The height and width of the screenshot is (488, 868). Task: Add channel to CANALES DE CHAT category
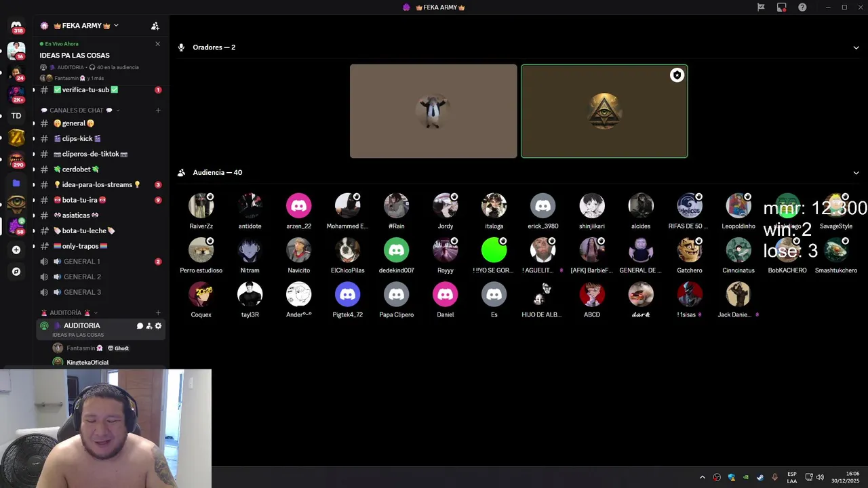tap(158, 110)
